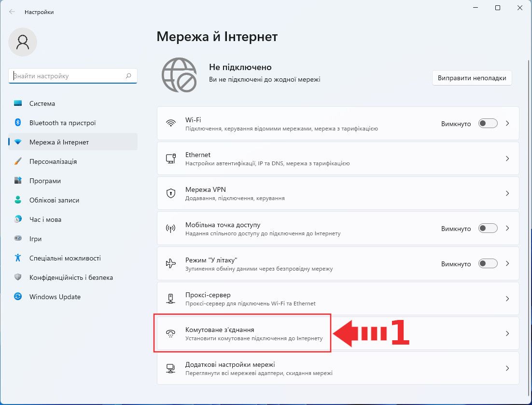This screenshot has width=532, height=405.
Task: Click the Ігри gamepad icon
Action: [18, 239]
